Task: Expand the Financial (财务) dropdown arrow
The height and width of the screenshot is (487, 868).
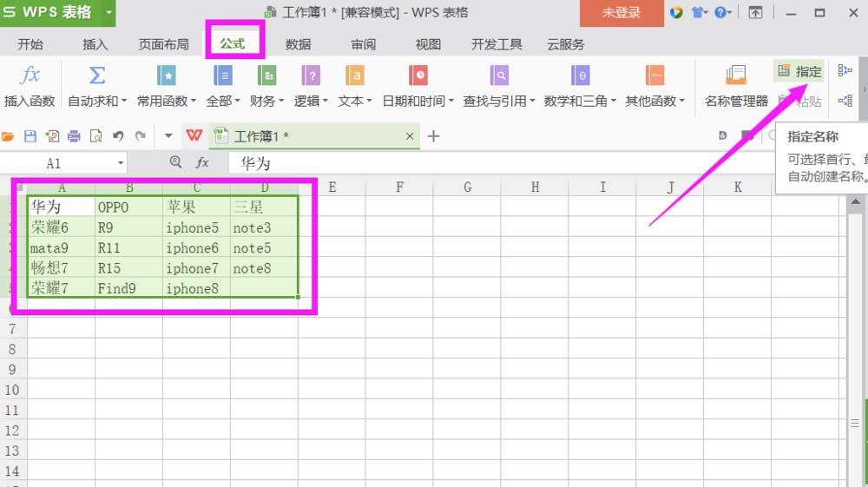Action: pyautogui.click(x=281, y=101)
